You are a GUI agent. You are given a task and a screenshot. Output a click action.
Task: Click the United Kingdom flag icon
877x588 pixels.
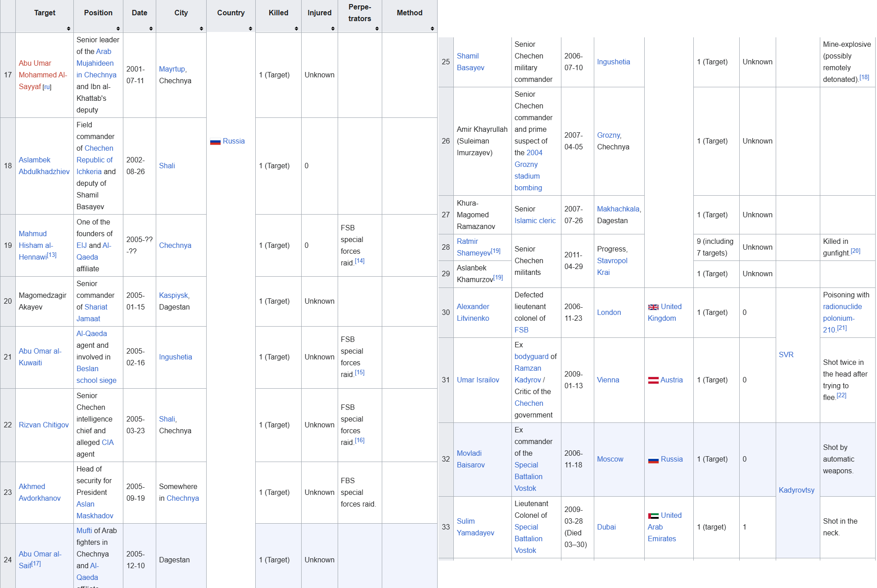tap(653, 307)
